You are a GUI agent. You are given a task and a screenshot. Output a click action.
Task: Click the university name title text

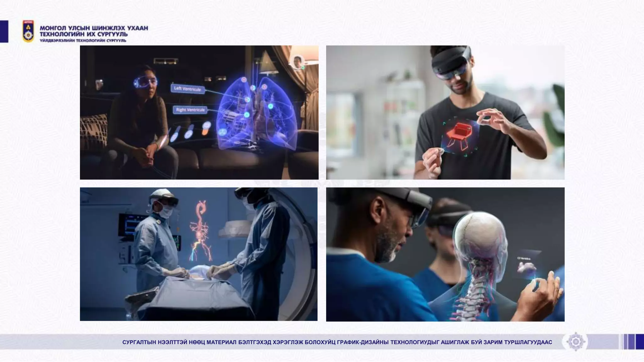tap(94, 31)
